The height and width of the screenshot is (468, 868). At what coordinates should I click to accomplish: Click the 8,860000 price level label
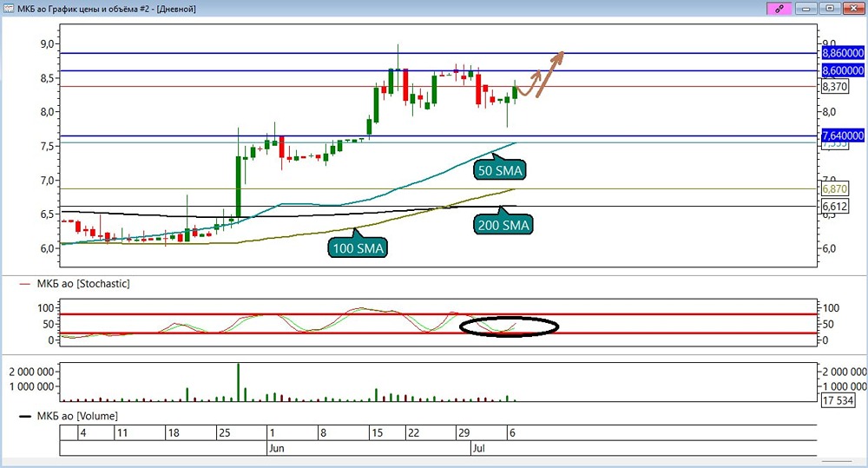[843, 53]
